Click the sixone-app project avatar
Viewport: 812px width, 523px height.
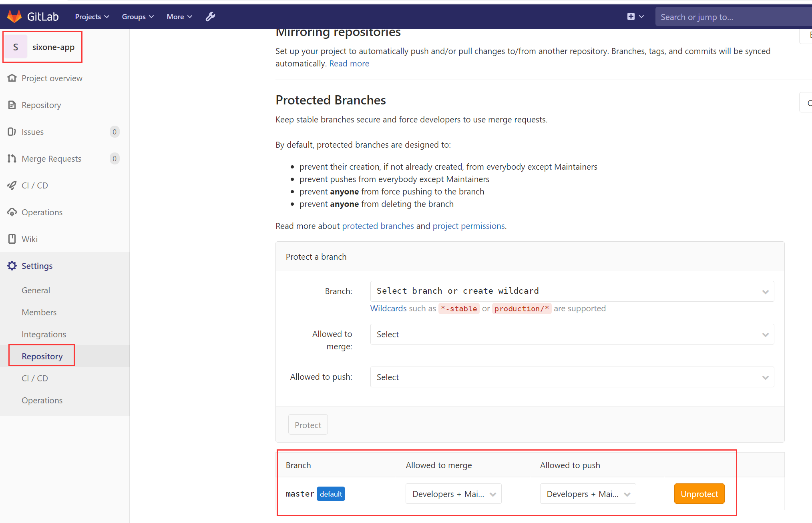tap(16, 46)
